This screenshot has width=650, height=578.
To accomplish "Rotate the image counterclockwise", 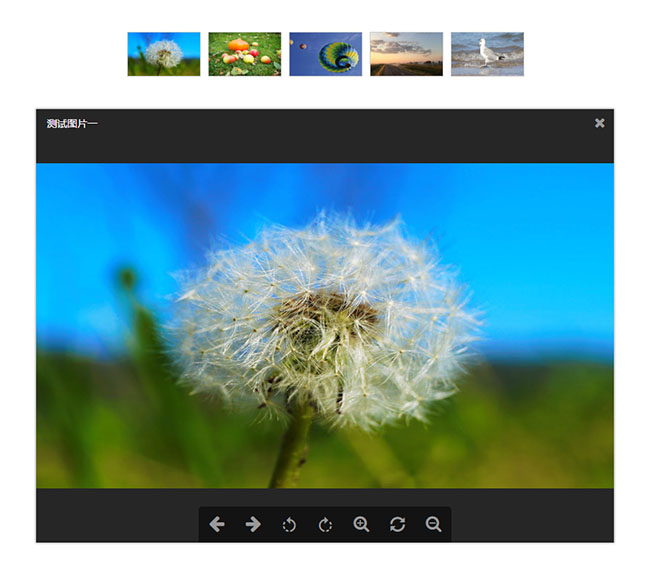I will 289,525.
